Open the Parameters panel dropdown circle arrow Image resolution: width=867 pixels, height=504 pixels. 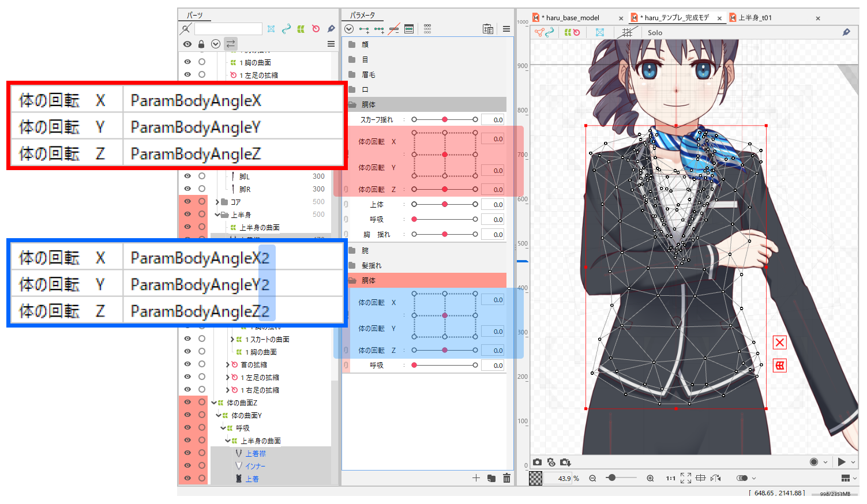pyautogui.click(x=349, y=29)
